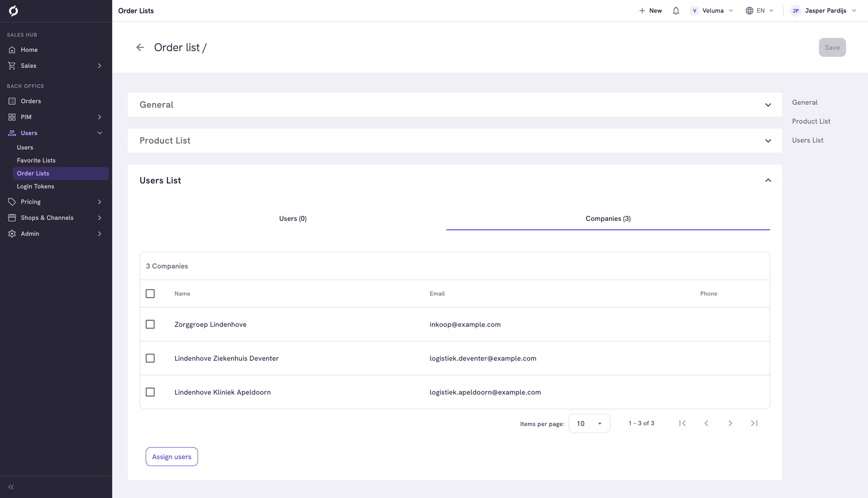This screenshot has width=868, height=498.
Task: Collapse the Users submenu chevron
Action: pos(99,133)
